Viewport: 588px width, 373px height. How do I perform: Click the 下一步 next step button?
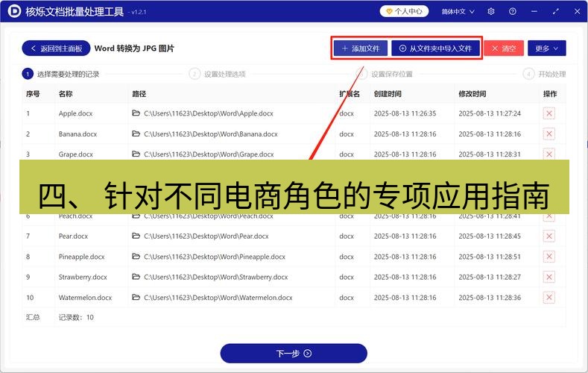click(x=294, y=354)
